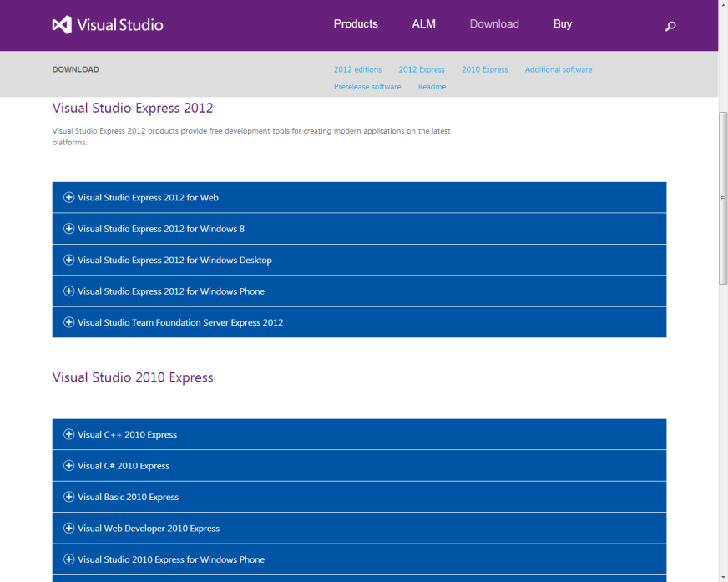Expand the Visual C++ 2010 Express section
The width and height of the screenshot is (728, 582).
tap(359, 434)
